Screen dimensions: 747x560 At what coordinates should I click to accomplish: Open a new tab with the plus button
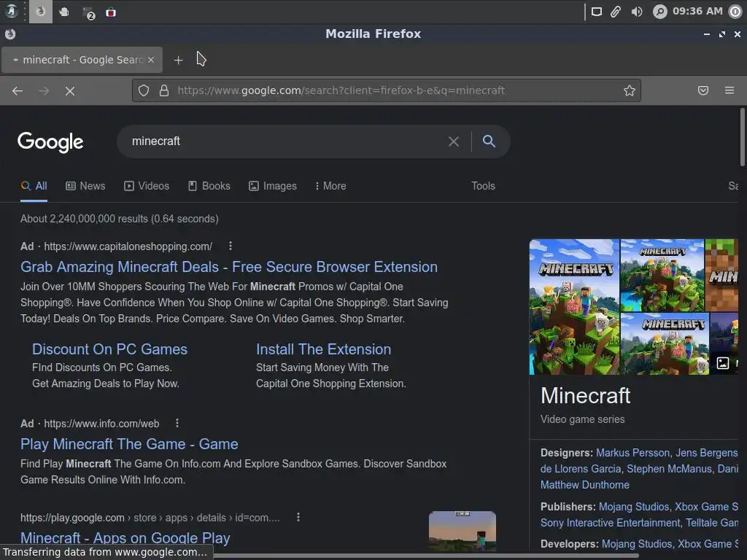tap(178, 60)
